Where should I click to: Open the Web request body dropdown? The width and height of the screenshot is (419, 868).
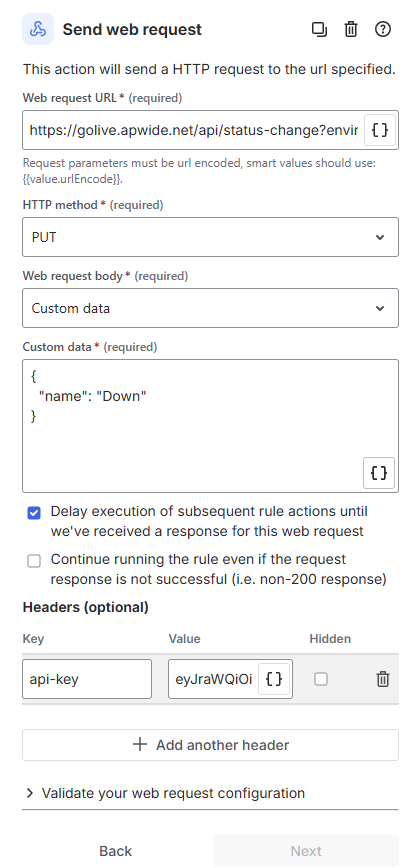(x=210, y=308)
